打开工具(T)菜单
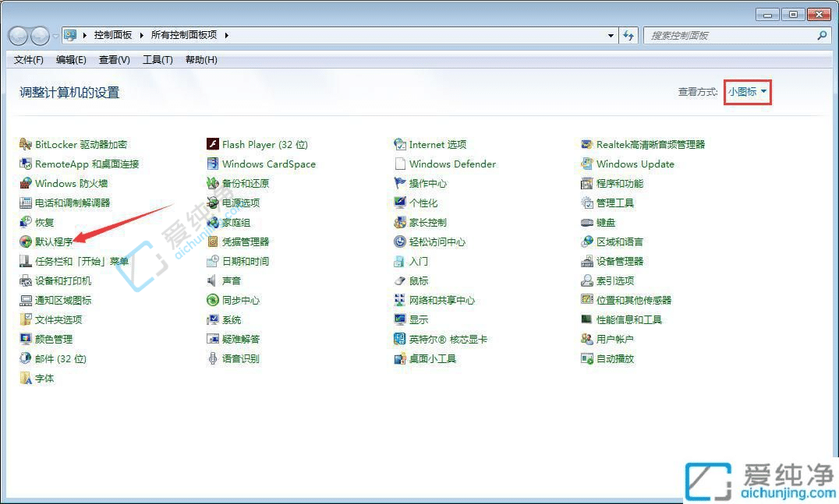The width and height of the screenshot is (839, 504). coord(157,60)
